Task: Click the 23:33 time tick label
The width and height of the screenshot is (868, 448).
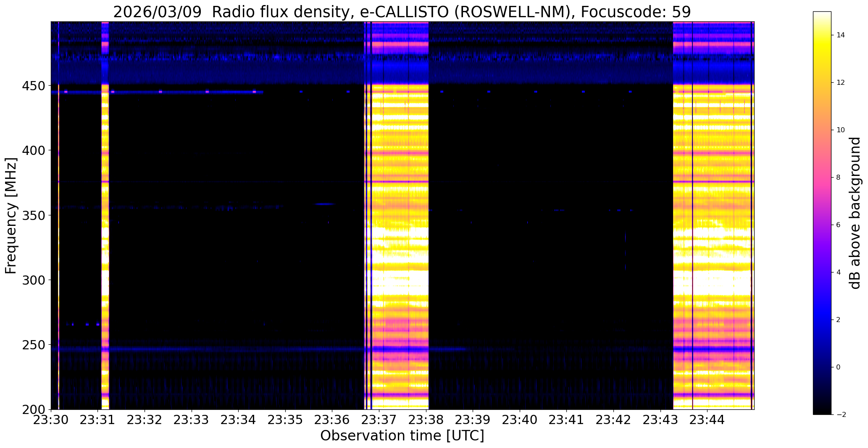Action: click(x=192, y=419)
